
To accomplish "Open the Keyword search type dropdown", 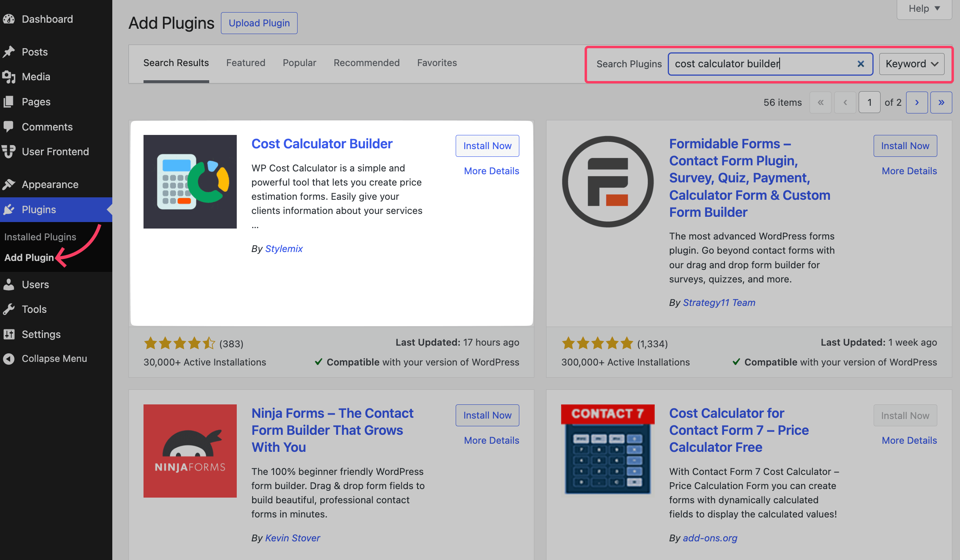I will click(912, 64).
